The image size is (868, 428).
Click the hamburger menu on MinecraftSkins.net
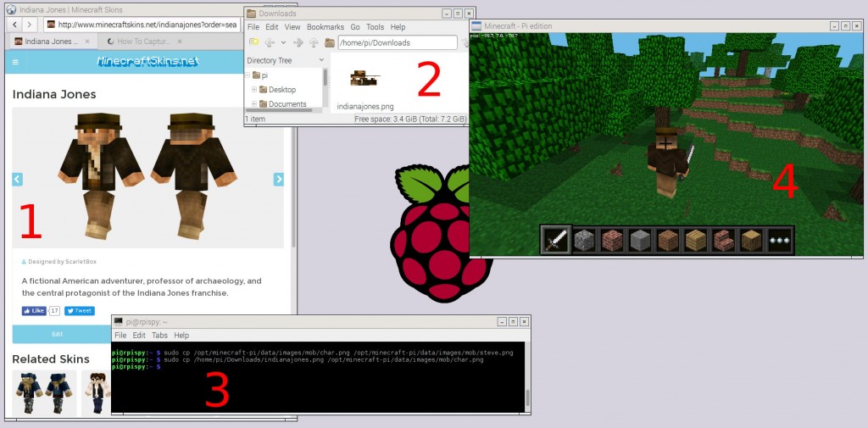(x=15, y=62)
